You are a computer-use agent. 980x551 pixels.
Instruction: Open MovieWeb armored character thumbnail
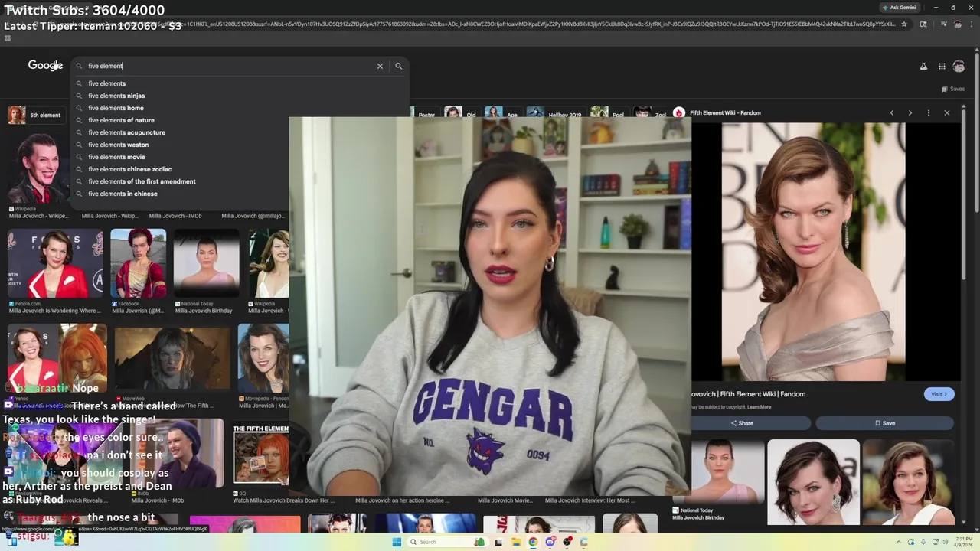[172, 358]
